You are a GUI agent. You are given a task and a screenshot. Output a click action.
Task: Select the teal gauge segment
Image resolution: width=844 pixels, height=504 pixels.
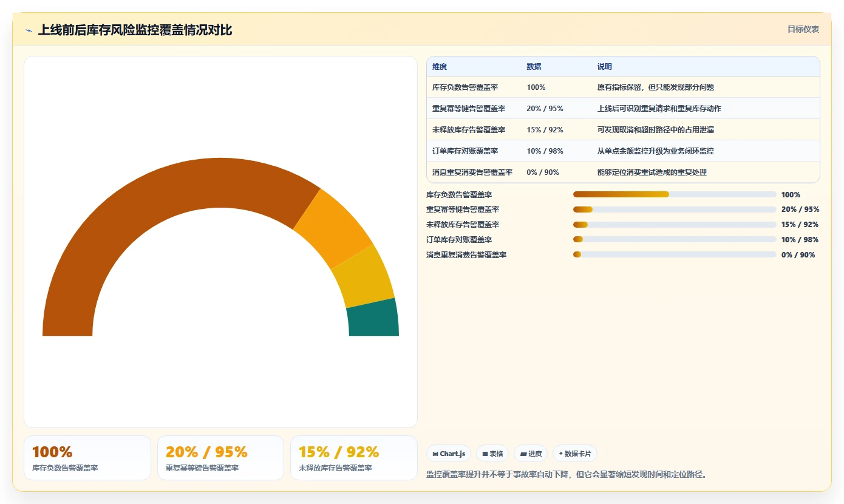(373, 318)
